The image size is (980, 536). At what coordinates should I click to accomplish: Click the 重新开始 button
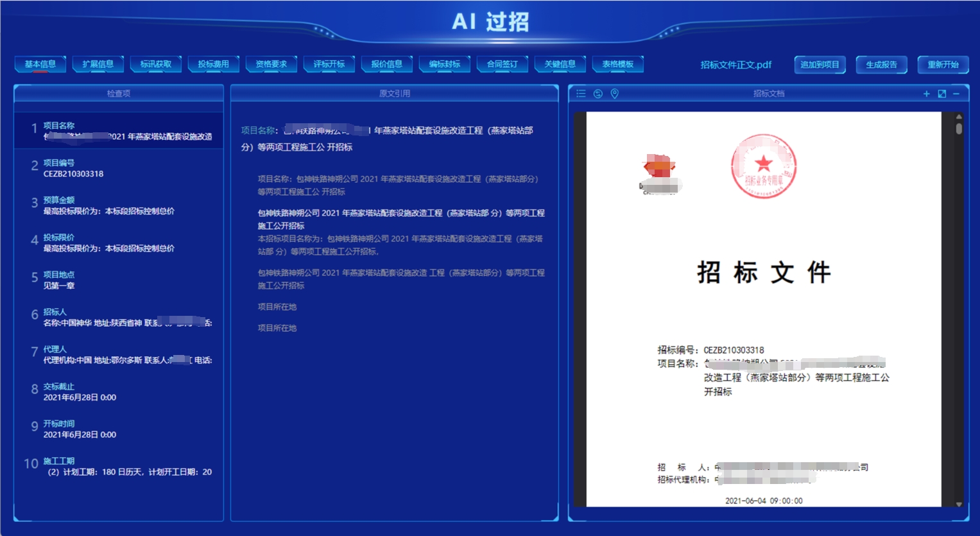click(943, 65)
